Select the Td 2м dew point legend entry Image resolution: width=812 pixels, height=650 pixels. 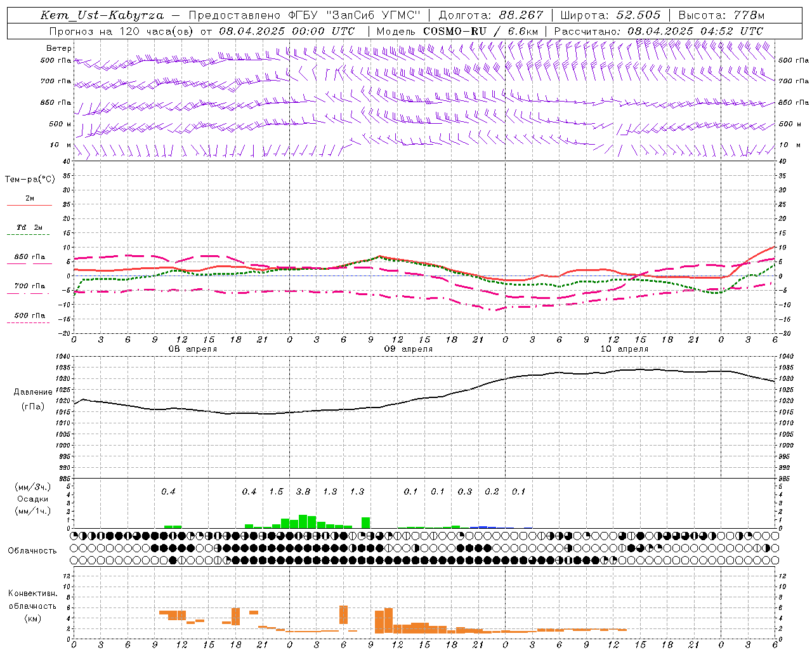tap(30, 227)
